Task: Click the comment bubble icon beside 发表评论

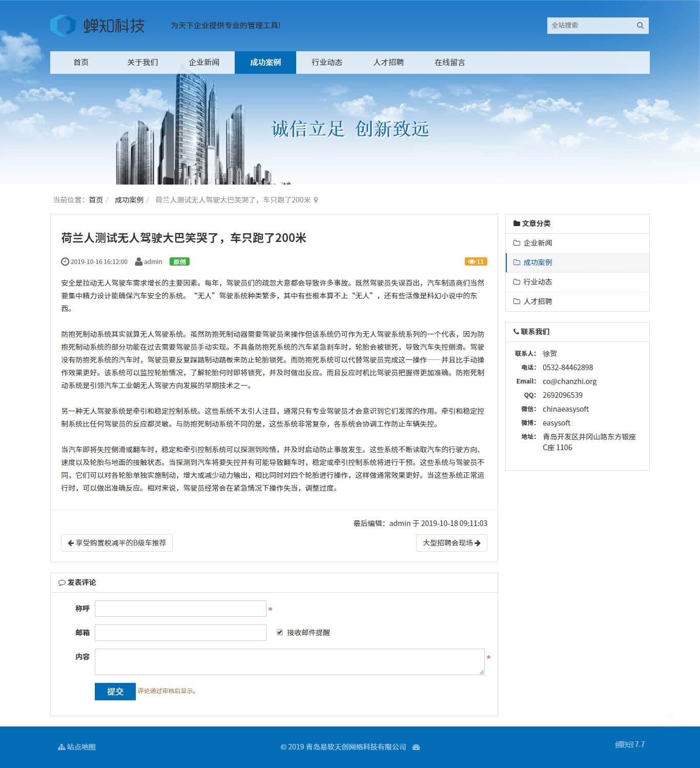Action: [x=62, y=582]
